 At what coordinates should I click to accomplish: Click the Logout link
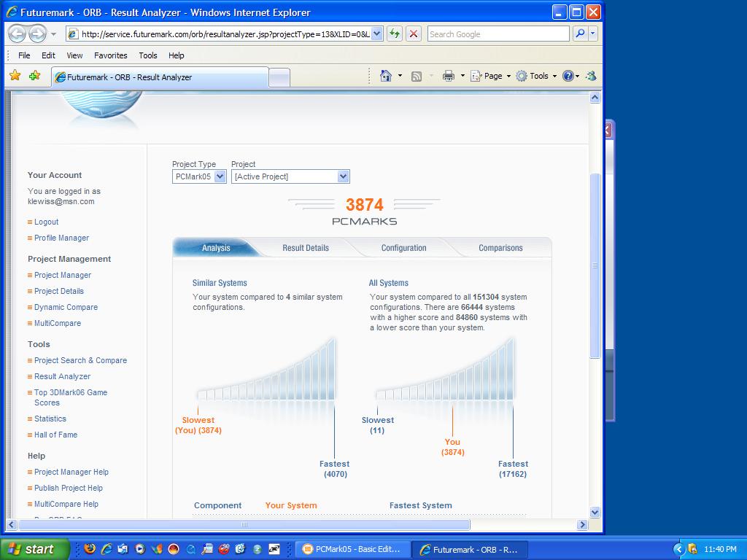[46, 222]
